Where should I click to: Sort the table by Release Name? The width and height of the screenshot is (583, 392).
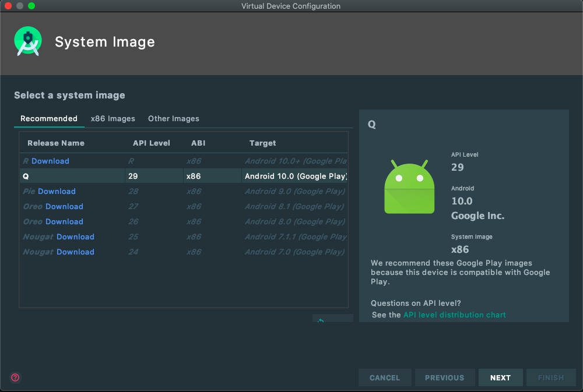coord(55,143)
